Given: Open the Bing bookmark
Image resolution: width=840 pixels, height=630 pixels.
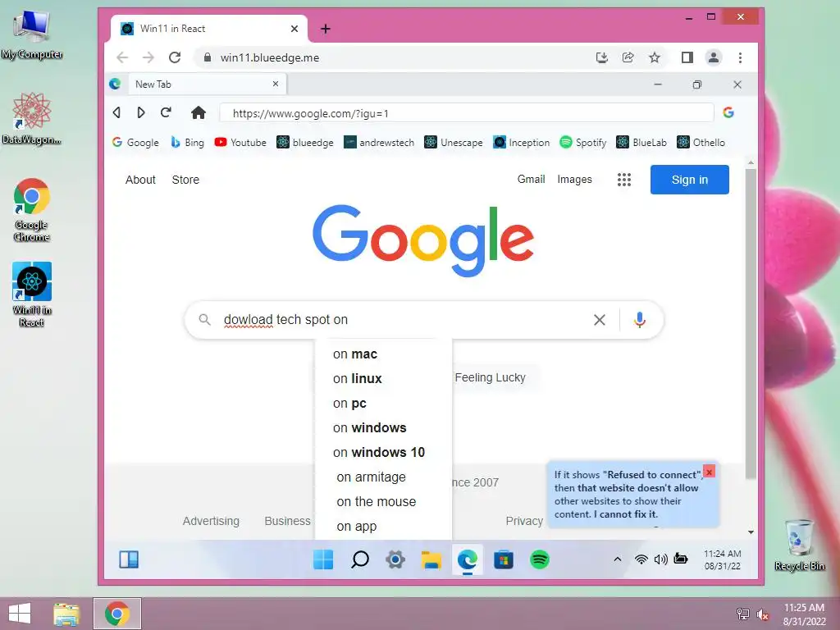Looking at the screenshot, I should pos(187,143).
